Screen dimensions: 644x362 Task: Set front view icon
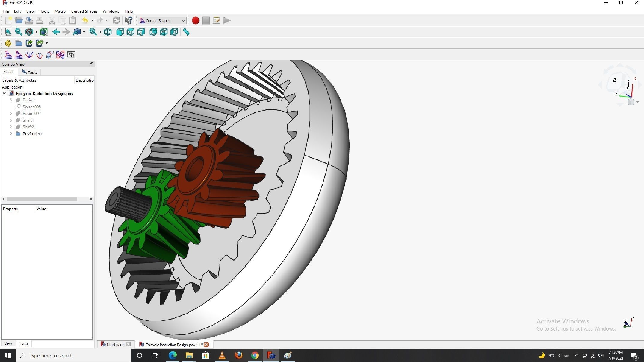[x=120, y=32]
